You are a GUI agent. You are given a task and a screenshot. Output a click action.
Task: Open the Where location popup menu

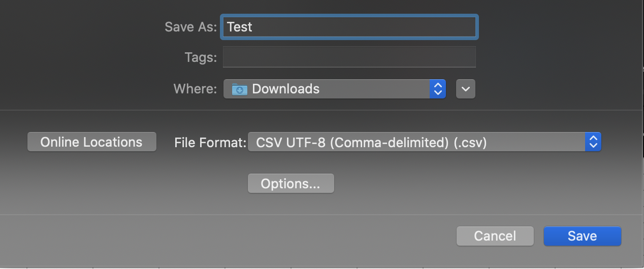335,89
